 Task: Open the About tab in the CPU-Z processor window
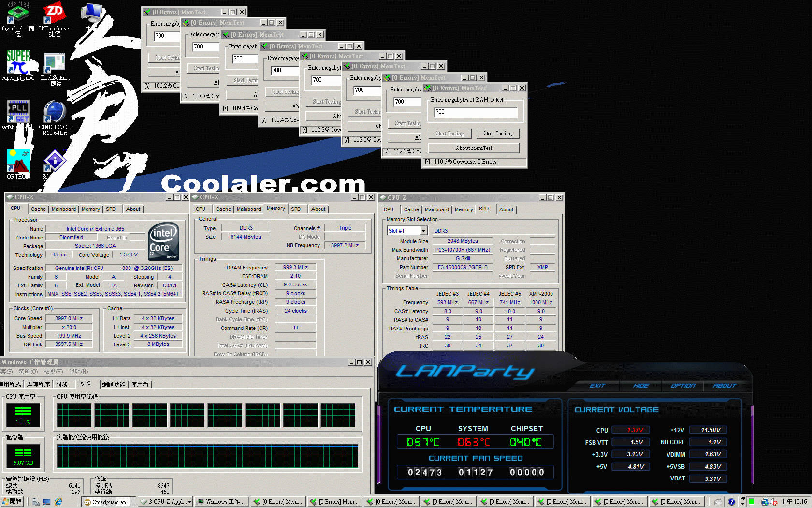133,209
